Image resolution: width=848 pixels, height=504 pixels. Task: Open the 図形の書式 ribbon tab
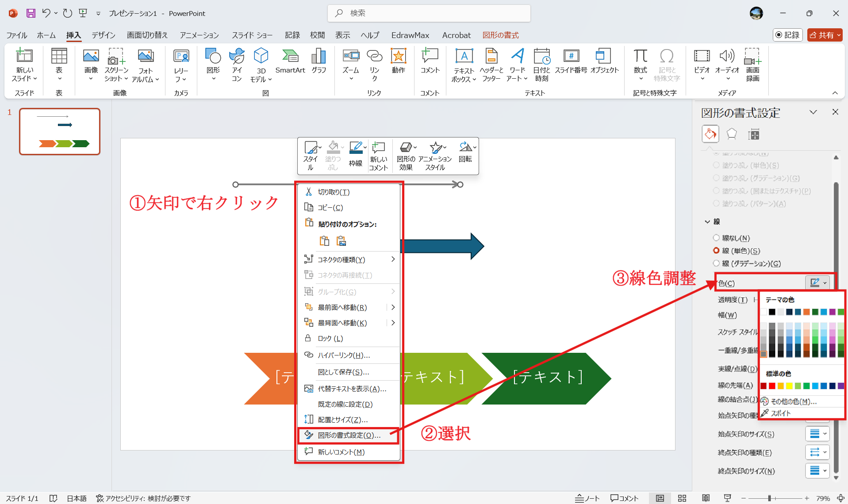[500, 35]
